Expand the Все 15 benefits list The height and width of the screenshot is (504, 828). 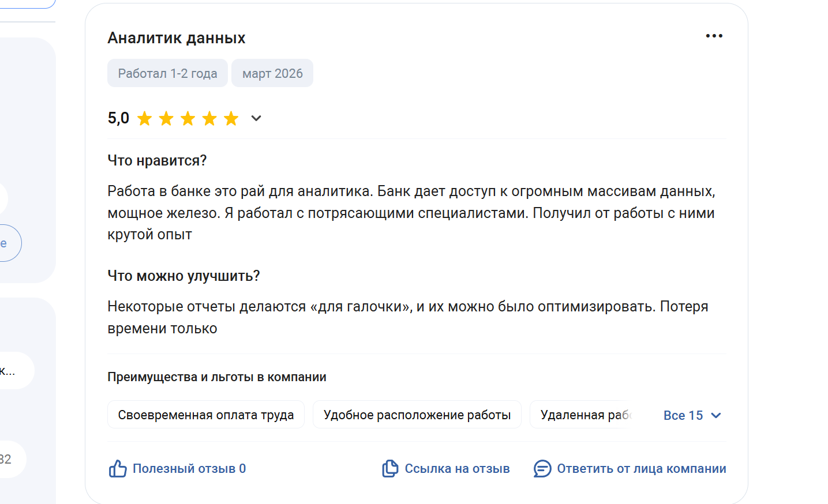tap(692, 415)
